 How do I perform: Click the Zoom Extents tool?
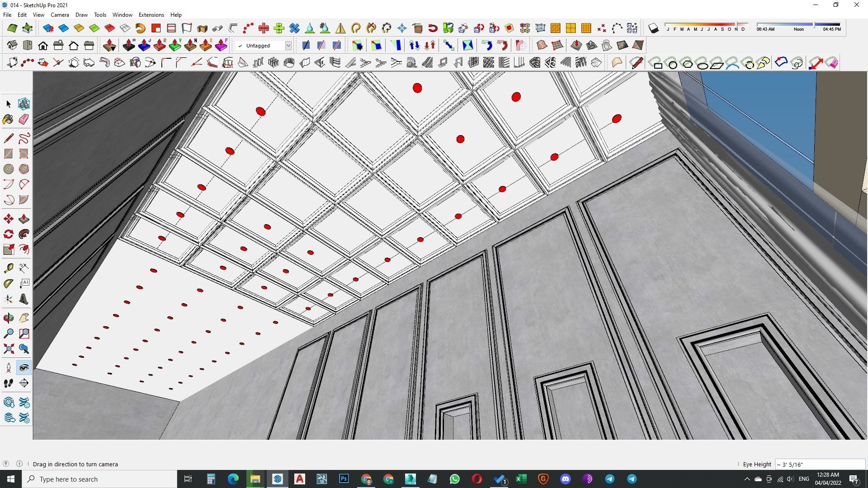click(x=8, y=349)
